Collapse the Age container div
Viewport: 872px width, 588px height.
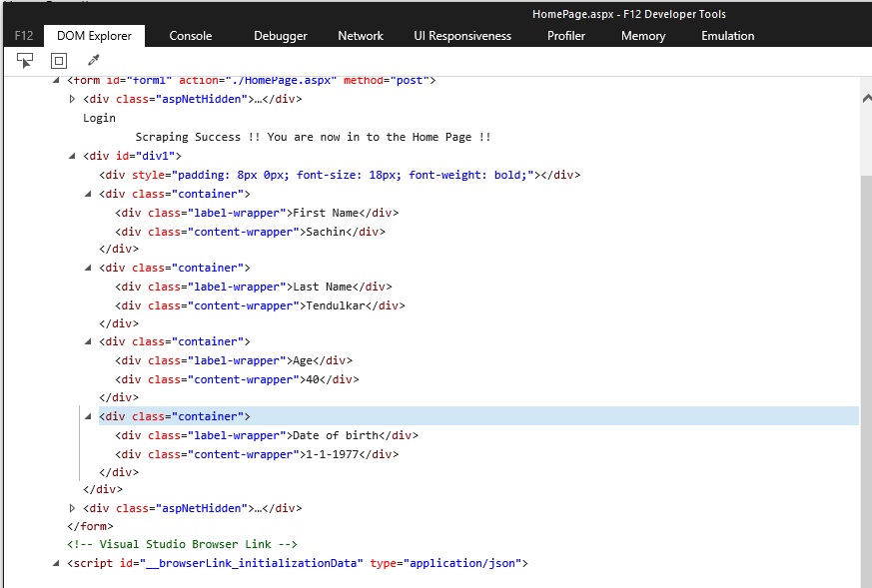click(x=88, y=341)
